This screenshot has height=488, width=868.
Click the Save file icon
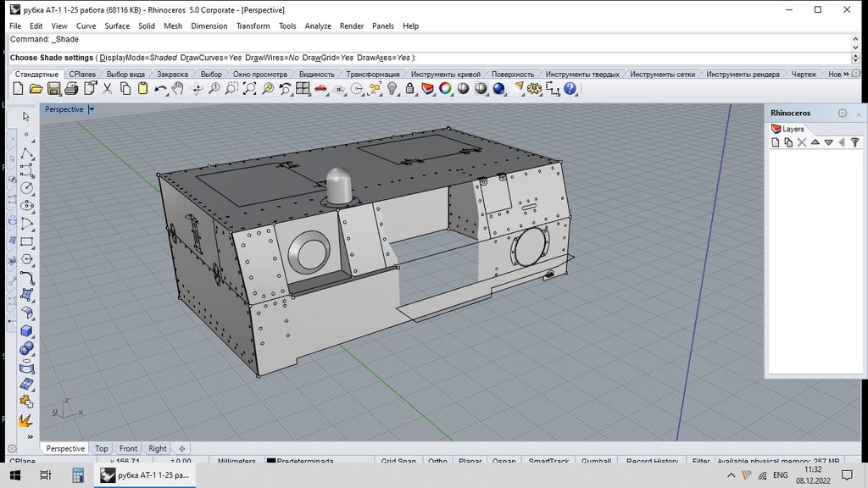53,89
